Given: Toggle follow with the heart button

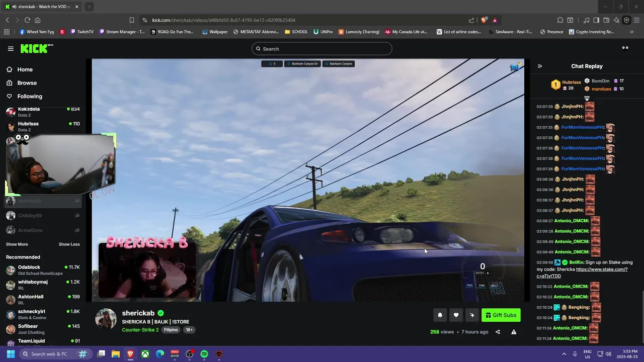Looking at the screenshot, I should (x=456, y=315).
